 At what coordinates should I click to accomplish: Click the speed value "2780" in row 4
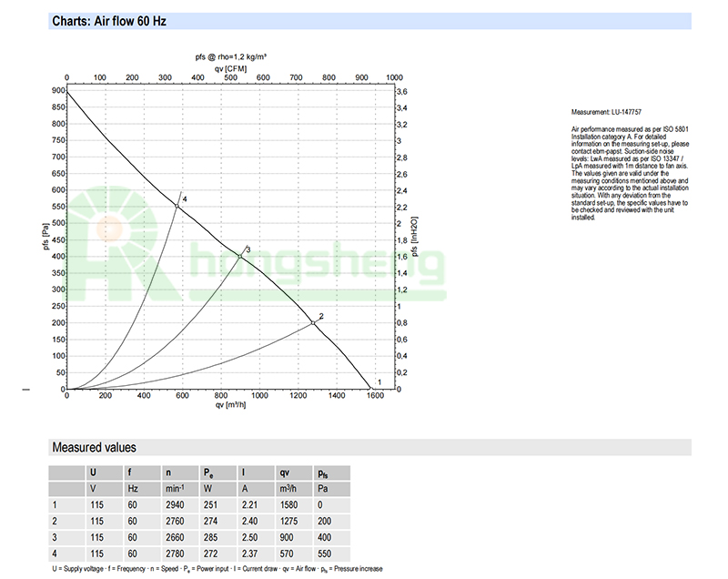[x=175, y=554]
